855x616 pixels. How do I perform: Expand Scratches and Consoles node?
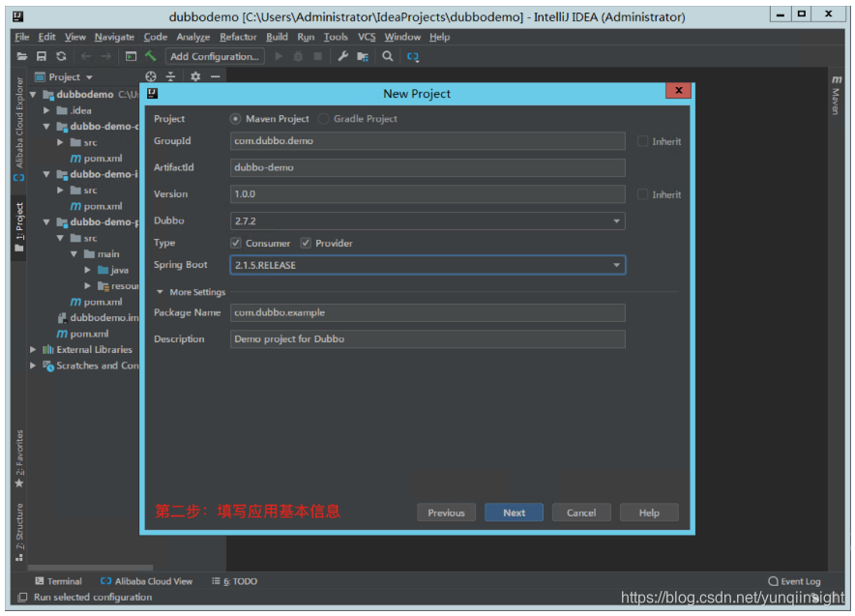pos(33,366)
